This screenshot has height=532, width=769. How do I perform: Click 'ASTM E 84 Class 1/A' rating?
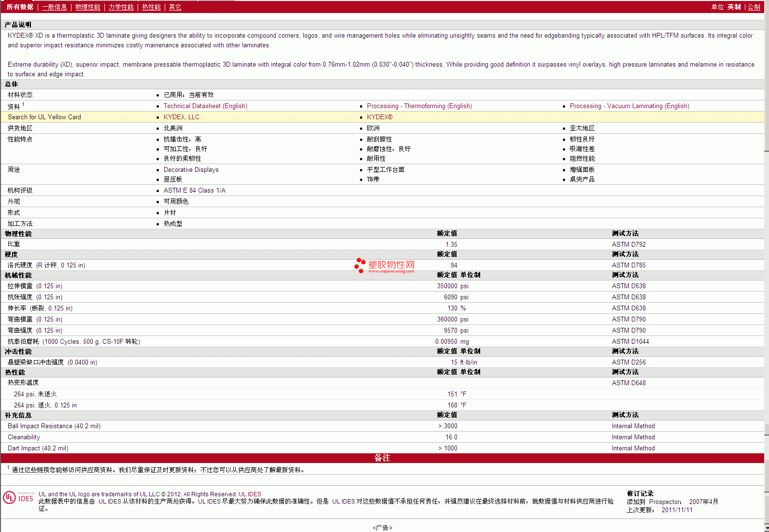click(x=194, y=191)
